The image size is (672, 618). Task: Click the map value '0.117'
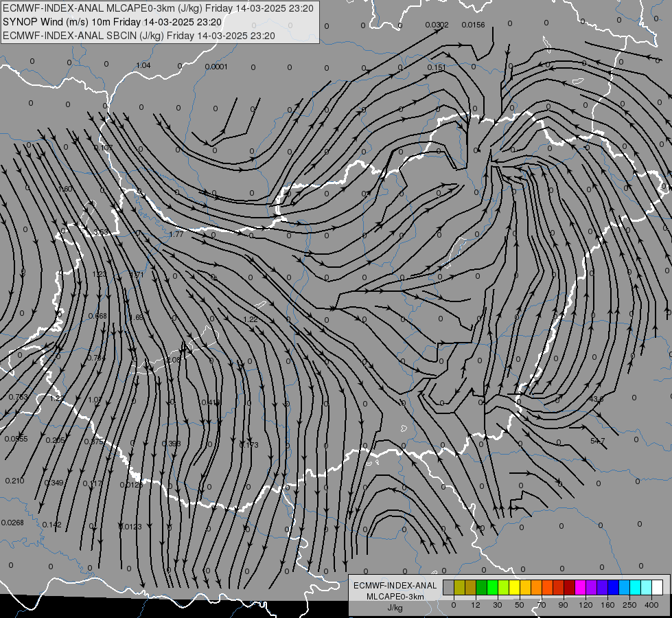click(93, 484)
